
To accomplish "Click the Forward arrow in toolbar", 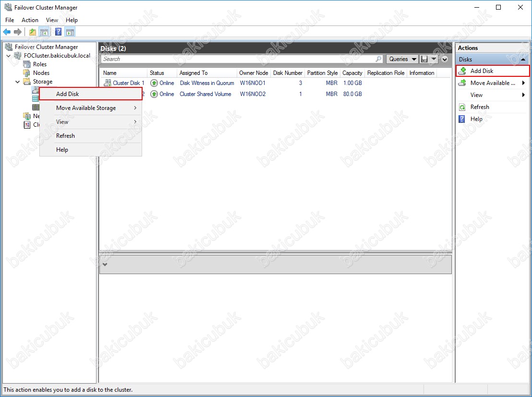I will point(18,32).
